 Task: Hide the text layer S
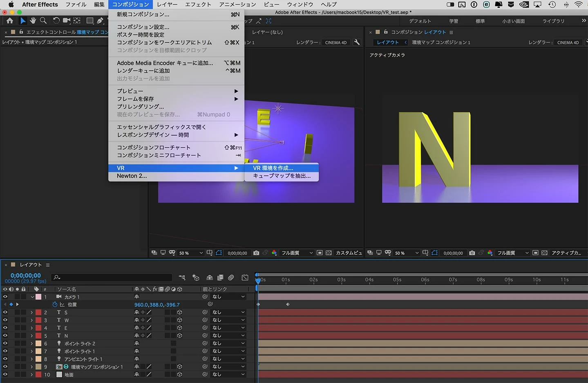[x=5, y=312]
